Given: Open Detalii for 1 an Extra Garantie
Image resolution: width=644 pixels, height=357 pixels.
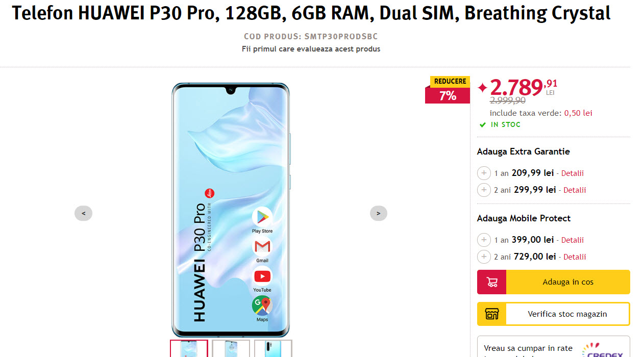Looking at the screenshot, I should (x=572, y=173).
